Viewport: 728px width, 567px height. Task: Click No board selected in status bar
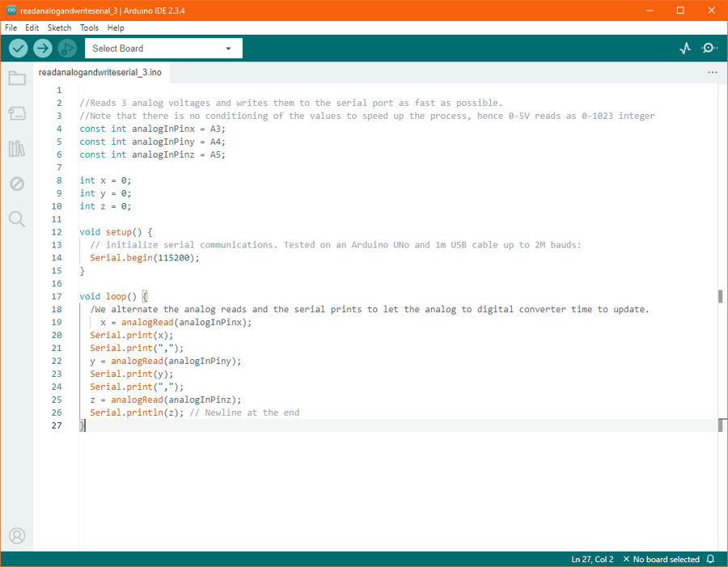pos(661,559)
